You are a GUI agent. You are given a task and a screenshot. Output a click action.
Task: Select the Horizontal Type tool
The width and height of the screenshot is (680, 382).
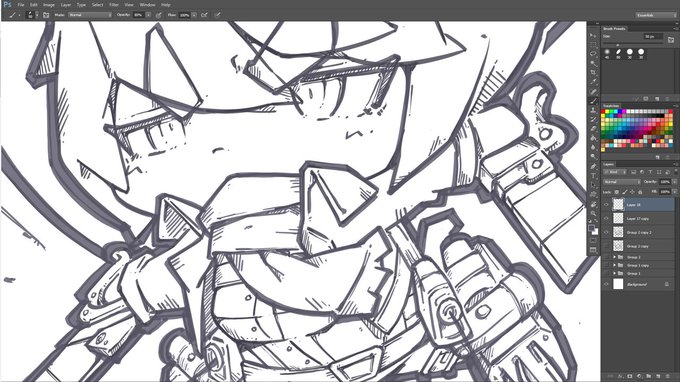tap(593, 176)
